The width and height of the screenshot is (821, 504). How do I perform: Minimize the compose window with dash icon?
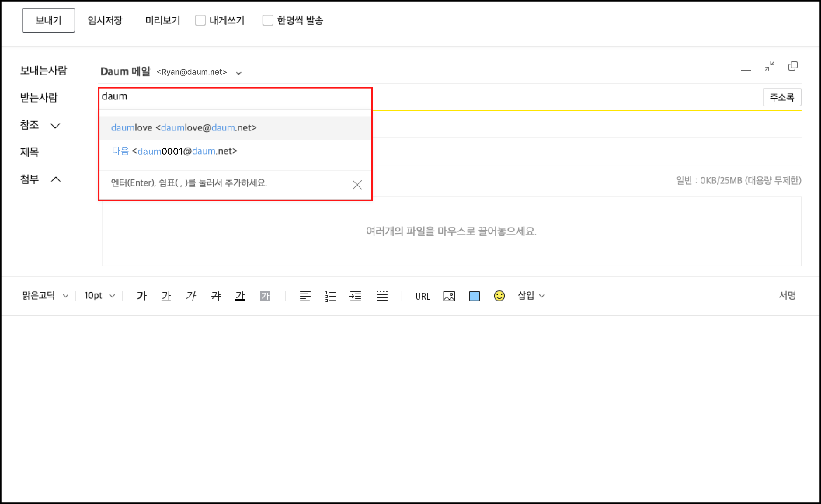tap(746, 70)
